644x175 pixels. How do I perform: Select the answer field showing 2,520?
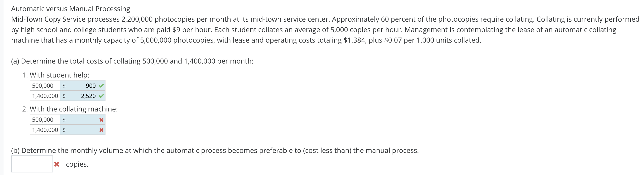pos(85,96)
